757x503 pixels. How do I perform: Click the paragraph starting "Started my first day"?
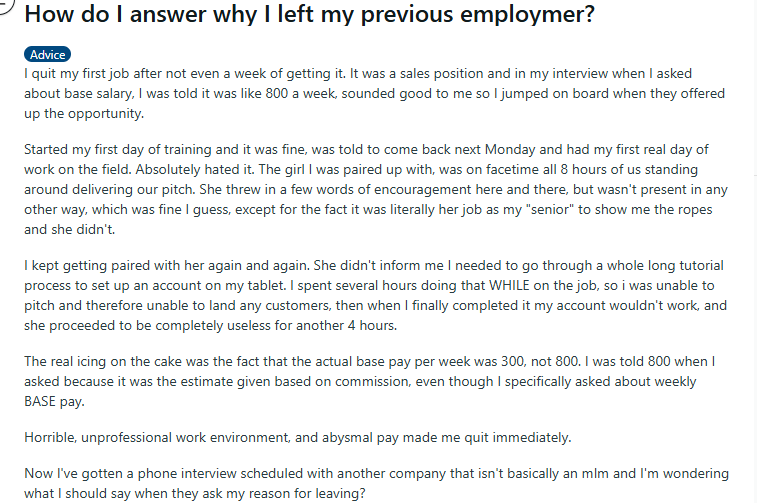click(x=370, y=188)
